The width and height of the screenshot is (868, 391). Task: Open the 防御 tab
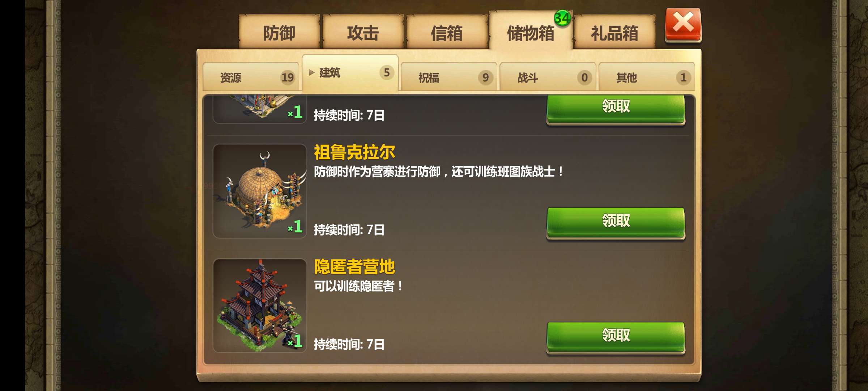[x=279, y=33]
